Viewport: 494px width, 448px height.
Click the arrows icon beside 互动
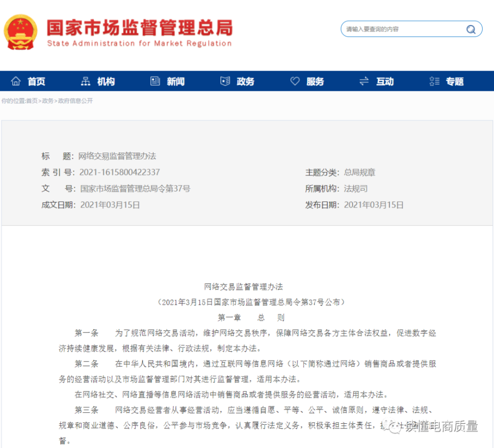tap(364, 81)
